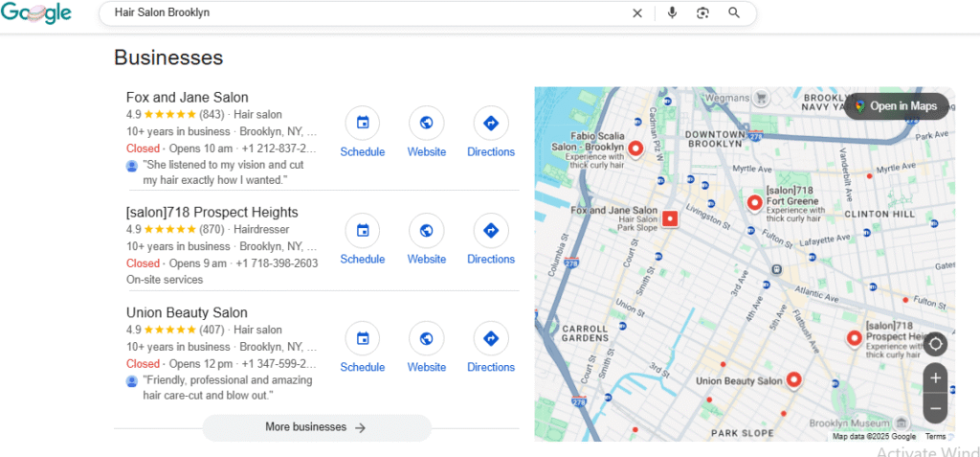
Task: Click CARROLL GARDENS map label
Action: [585, 333]
